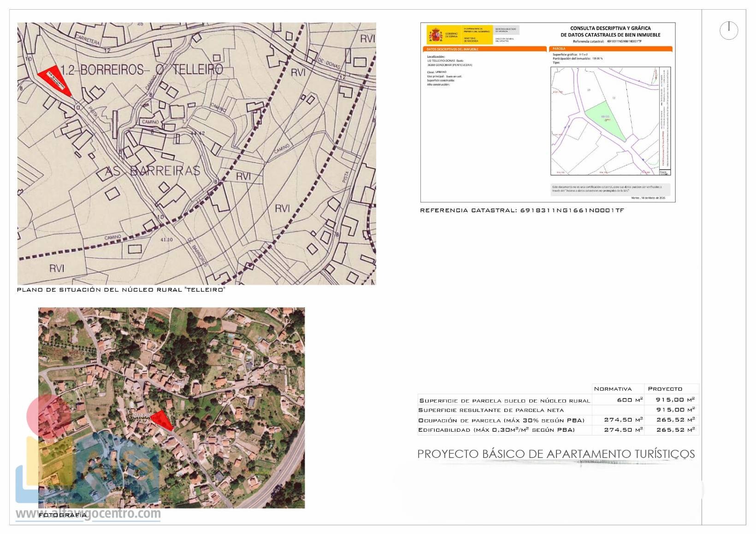Click the red circle in watermark logo
Screen dimensions: 756x534
pos(45,411)
